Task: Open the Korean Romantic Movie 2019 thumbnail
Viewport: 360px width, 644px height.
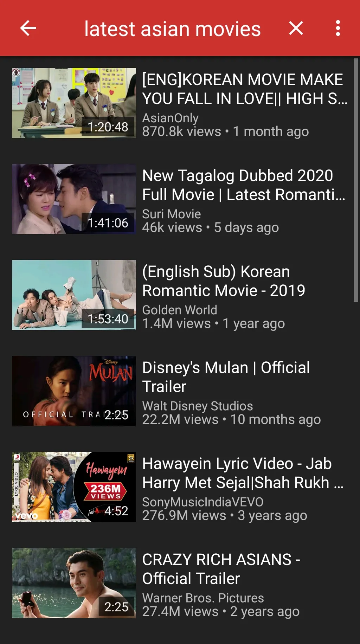Action: tap(74, 295)
